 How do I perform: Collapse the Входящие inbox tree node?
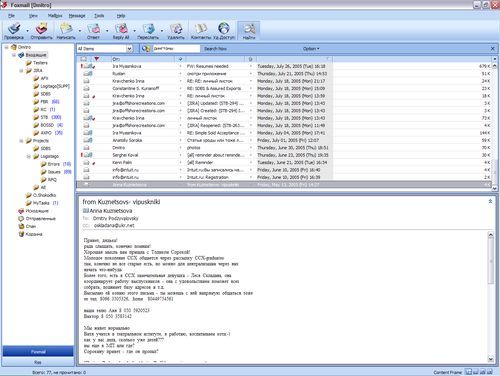(14, 55)
